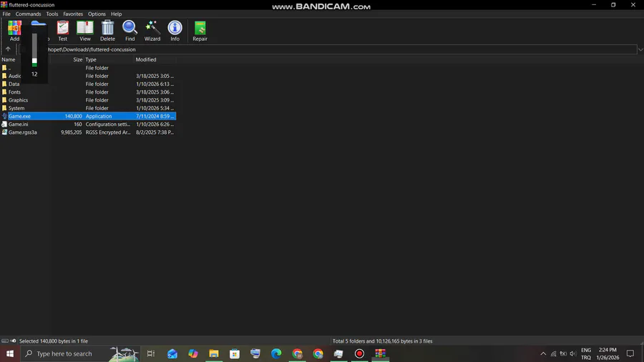This screenshot has width=644, height=362.
Task: Open File Explorer from taskbar
Action: [x=214, y=353]
